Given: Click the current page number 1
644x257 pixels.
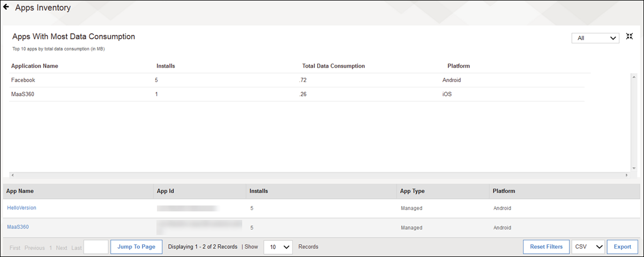Looking at the screenshot, I should click(x=51, y=248).
